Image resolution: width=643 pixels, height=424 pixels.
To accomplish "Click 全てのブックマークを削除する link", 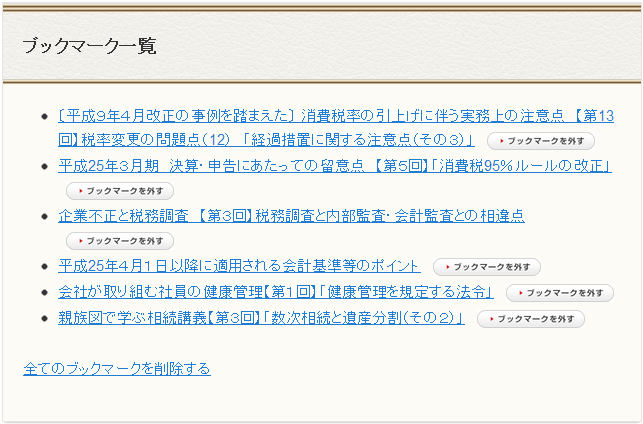I will click(117, 369).
